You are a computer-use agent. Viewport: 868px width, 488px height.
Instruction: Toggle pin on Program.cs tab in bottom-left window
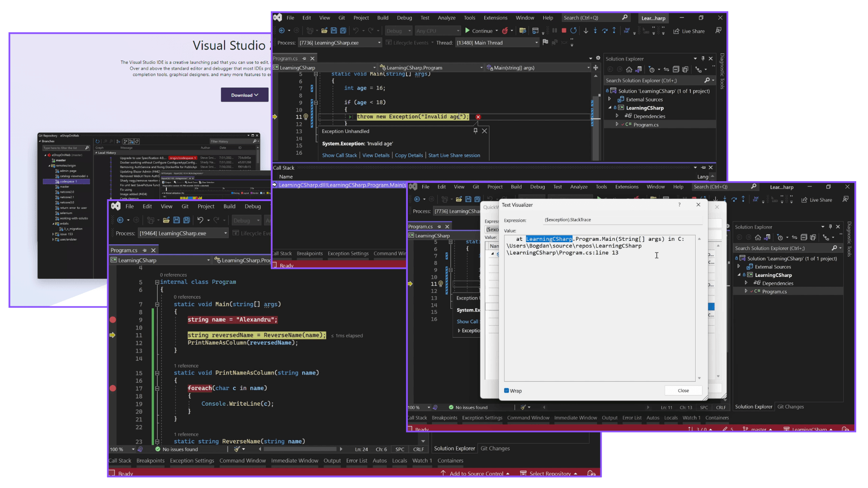tap(145, 250)
